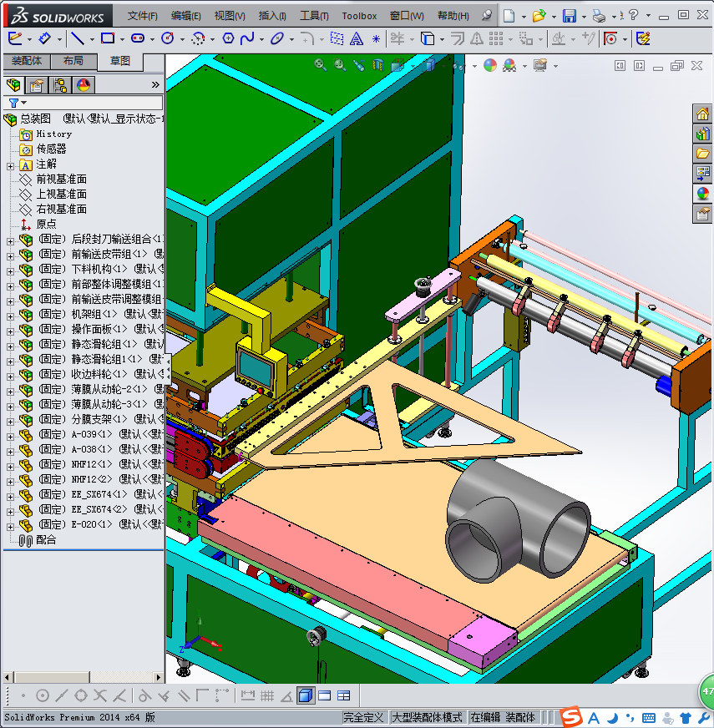The image size is (714, 728).
Task: Open the Appearances task pane tab
Action: (702, 194)
